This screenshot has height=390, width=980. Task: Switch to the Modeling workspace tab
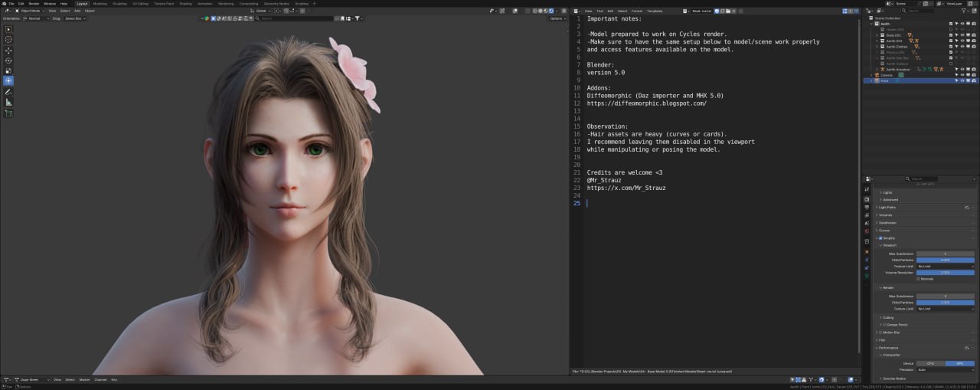(x=100, y=4)
